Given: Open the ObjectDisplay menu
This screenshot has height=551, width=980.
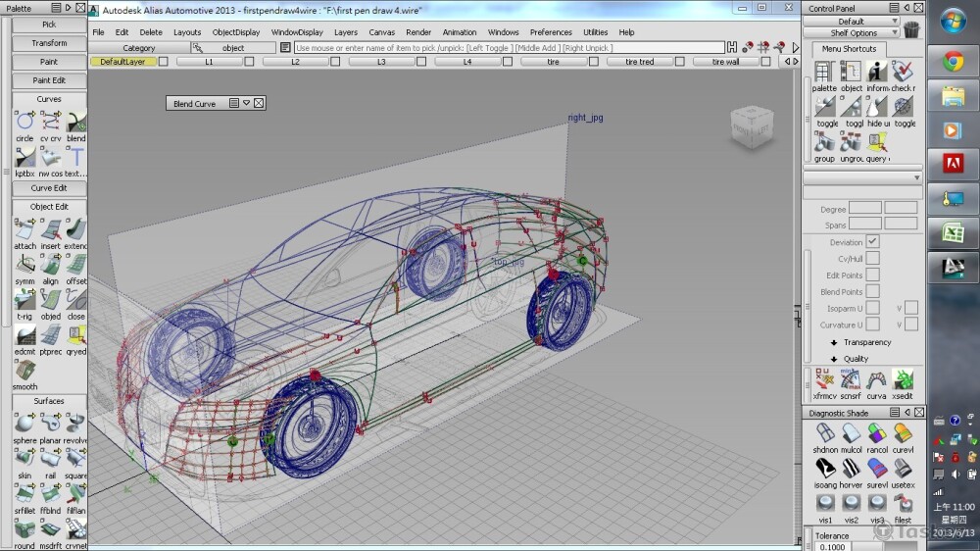Looking at the screenshot, I should [x=236, y=32].
